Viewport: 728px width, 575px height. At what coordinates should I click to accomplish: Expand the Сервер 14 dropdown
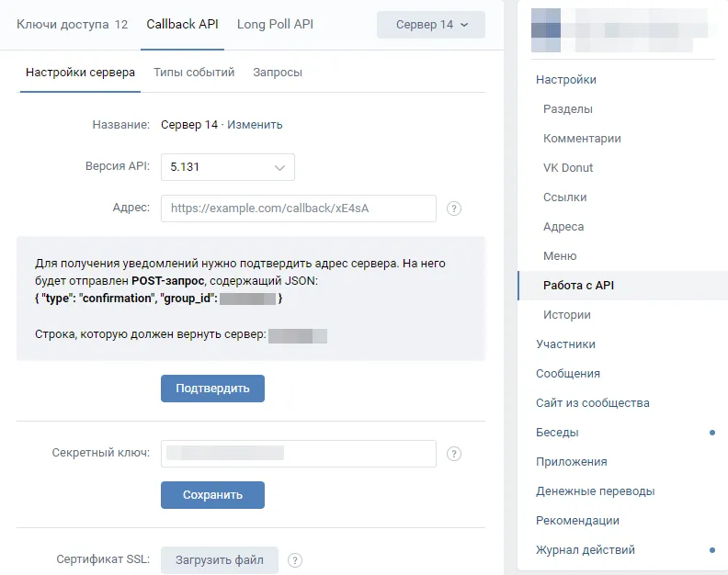pos(431,25)
